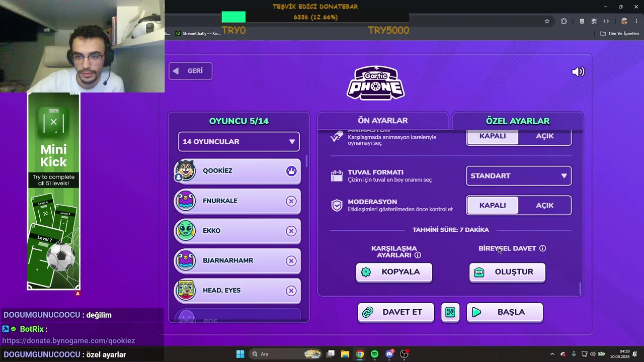
Task: Click the QR grid extension icon in Chrome toolbar
Action: click(594, 21)
